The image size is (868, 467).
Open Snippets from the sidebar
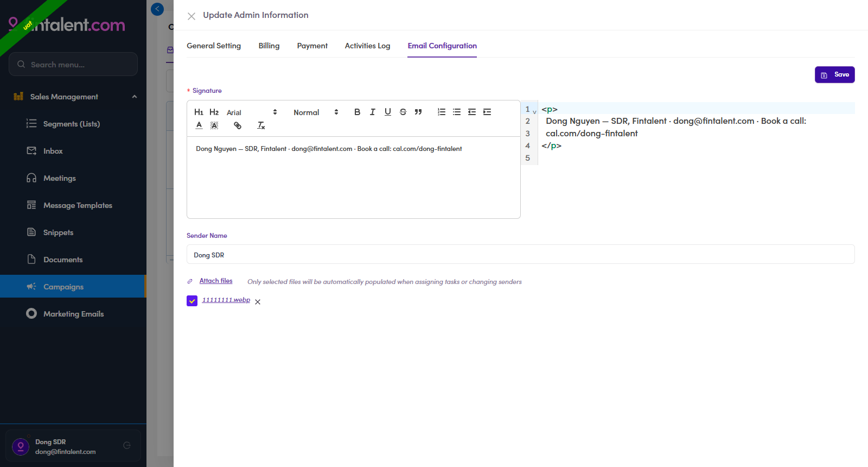click(x=72, y=232)
